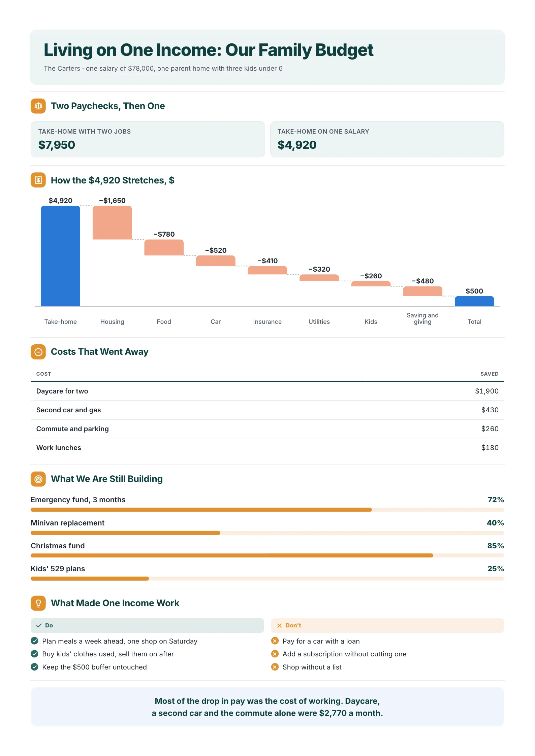This screenshot has width=535, height=756.
Task: Click the Work lunches row label
Action: click(59, 448)
